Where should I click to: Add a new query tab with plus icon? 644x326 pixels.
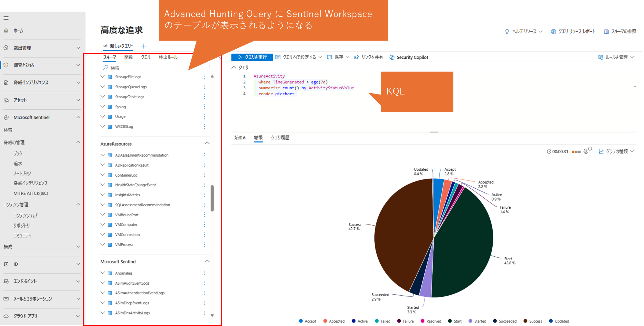pos(143,46)
